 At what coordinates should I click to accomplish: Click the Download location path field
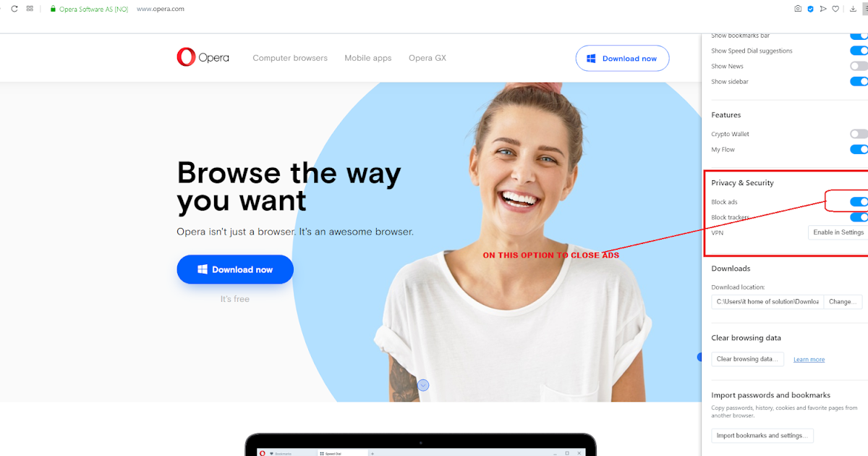(767, 302)
